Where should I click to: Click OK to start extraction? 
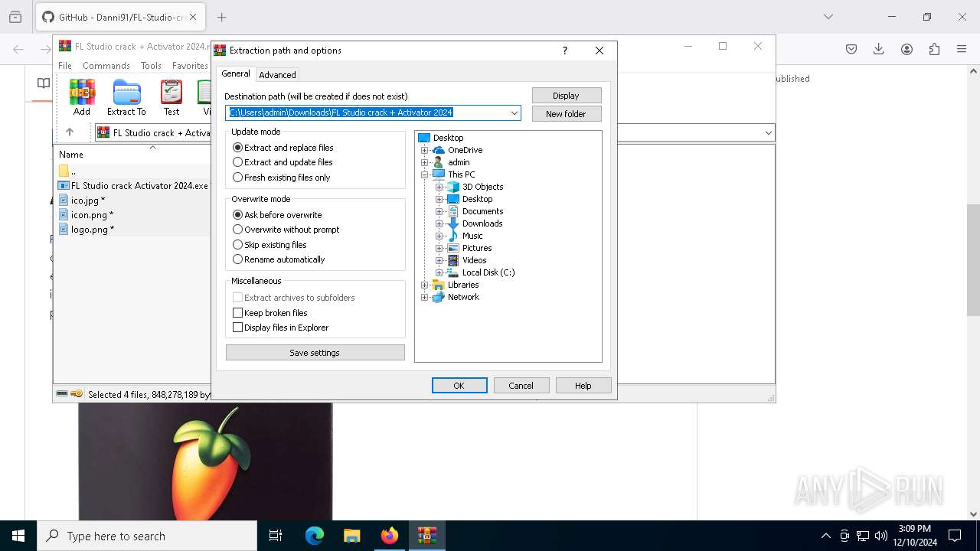pyautogui.click(x=459, y=386)
